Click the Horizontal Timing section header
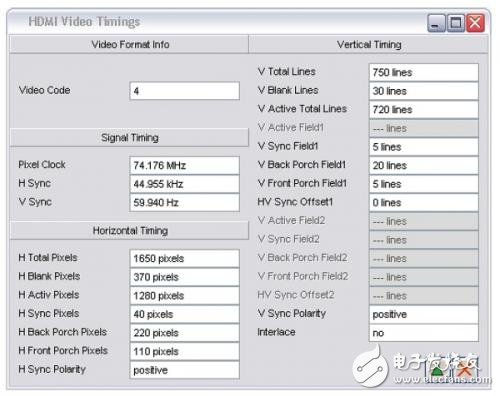The image size is (500, 396). tap(130, 231)
